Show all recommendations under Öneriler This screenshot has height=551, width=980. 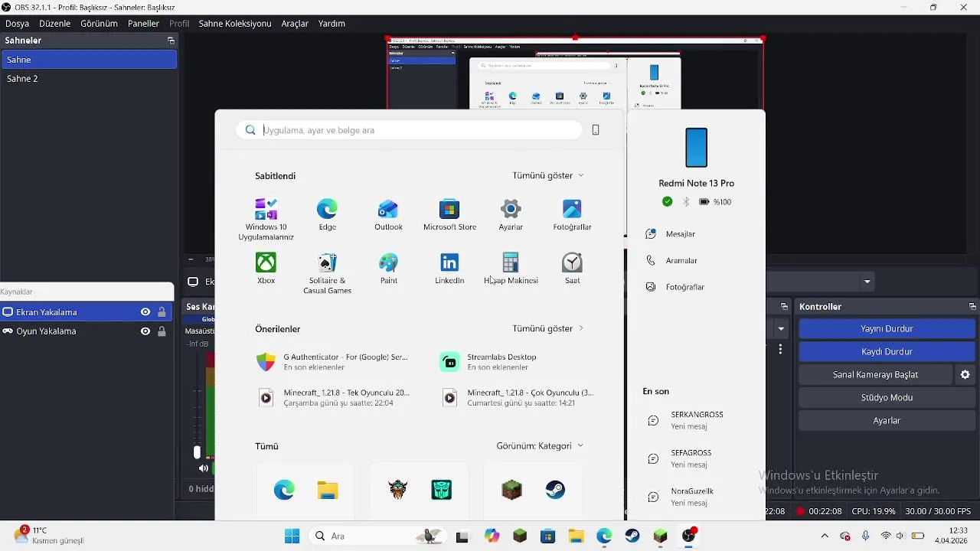548,328
